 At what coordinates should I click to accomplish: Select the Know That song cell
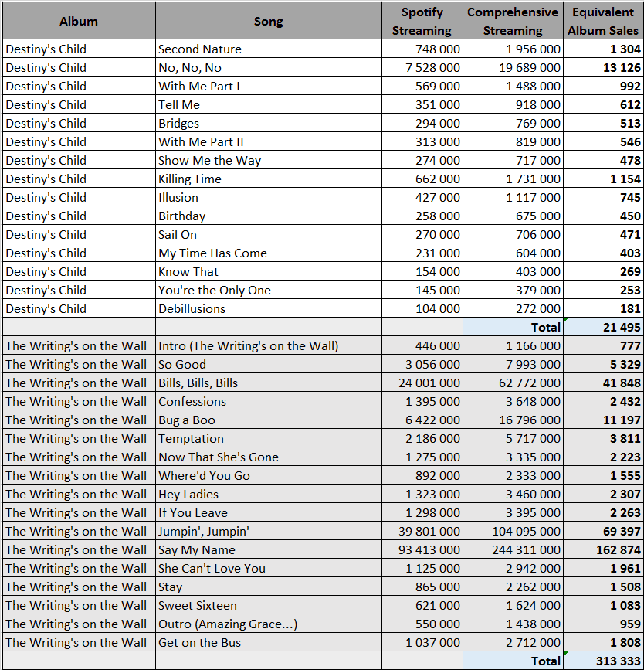269,271
